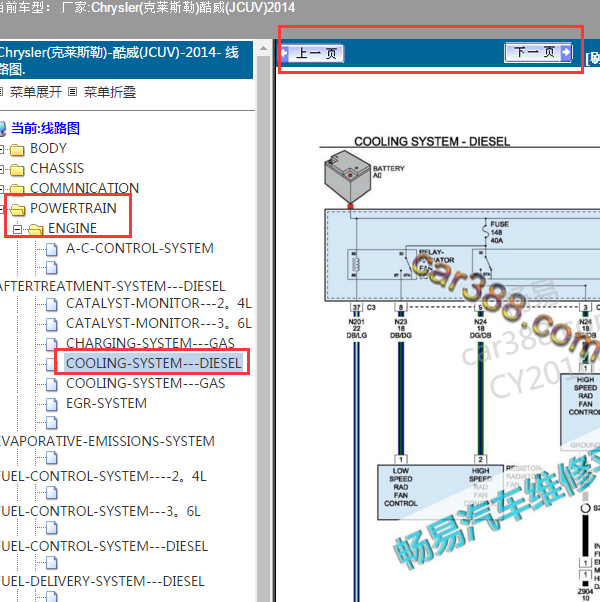Click document icon beside EGR-SYSTEM
This screenshot has width=600, height=602.
click(x=51, y=404)
